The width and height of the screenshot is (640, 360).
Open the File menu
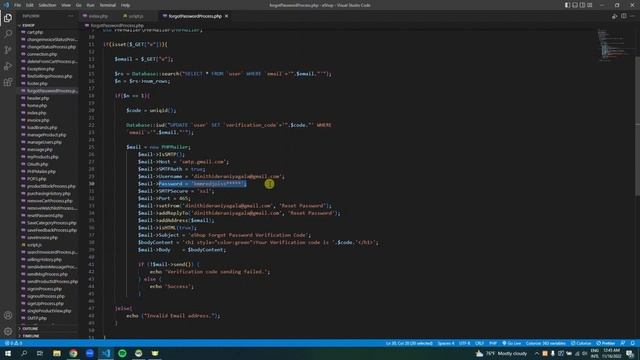pos(18,5)
